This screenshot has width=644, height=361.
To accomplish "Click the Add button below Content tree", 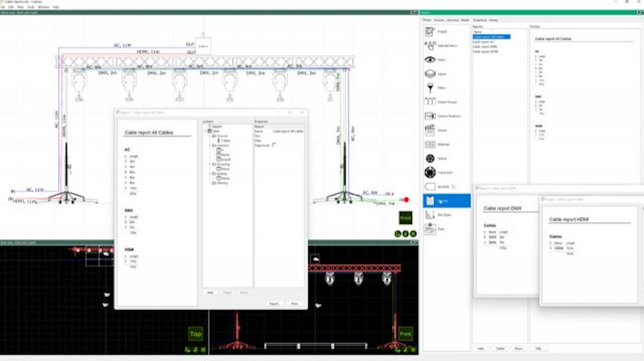I will pos(211,292).
